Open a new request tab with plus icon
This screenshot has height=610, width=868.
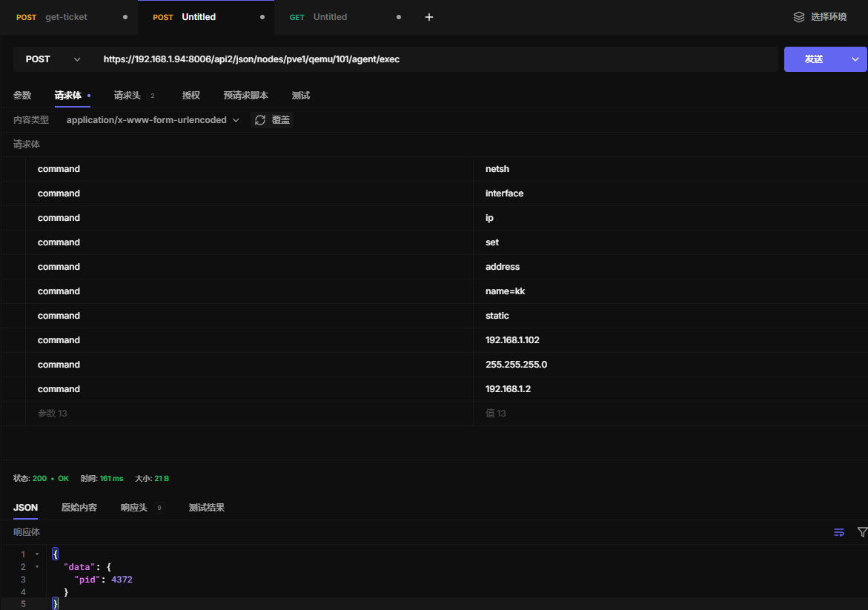pyautogui.click(x=428, y=17)
